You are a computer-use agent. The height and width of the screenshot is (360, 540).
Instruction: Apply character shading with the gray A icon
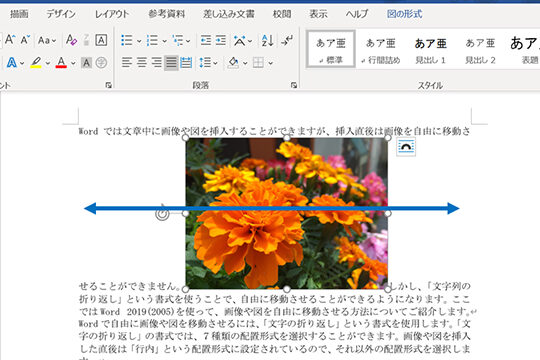pyautogui.click(x=86, y=63)
